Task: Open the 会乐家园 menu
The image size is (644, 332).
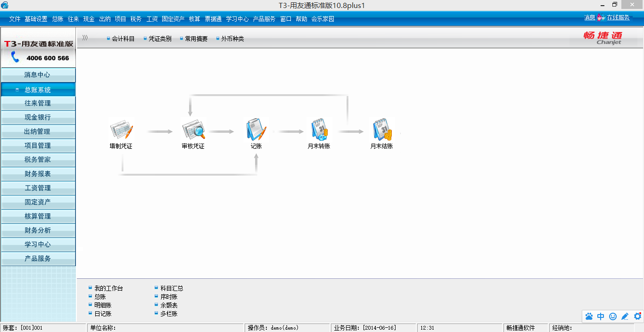Action: [x=322, y=19]
